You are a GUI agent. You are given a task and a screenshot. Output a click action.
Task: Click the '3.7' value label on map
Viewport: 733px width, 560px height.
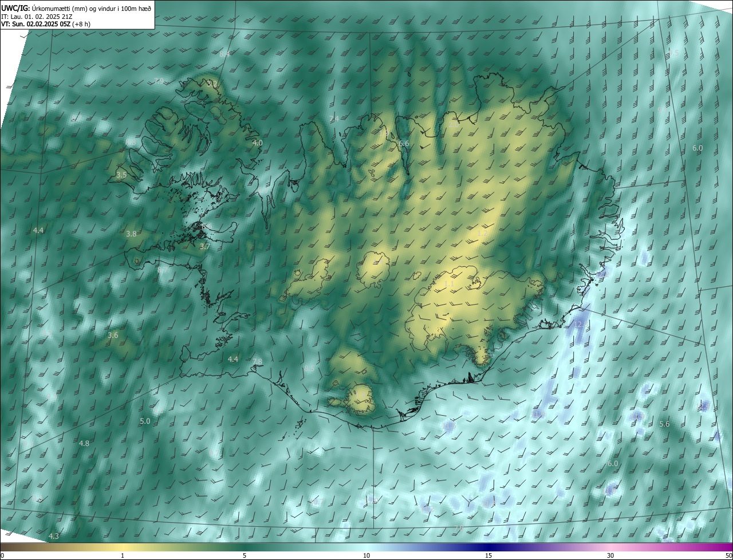click(204, 247)
